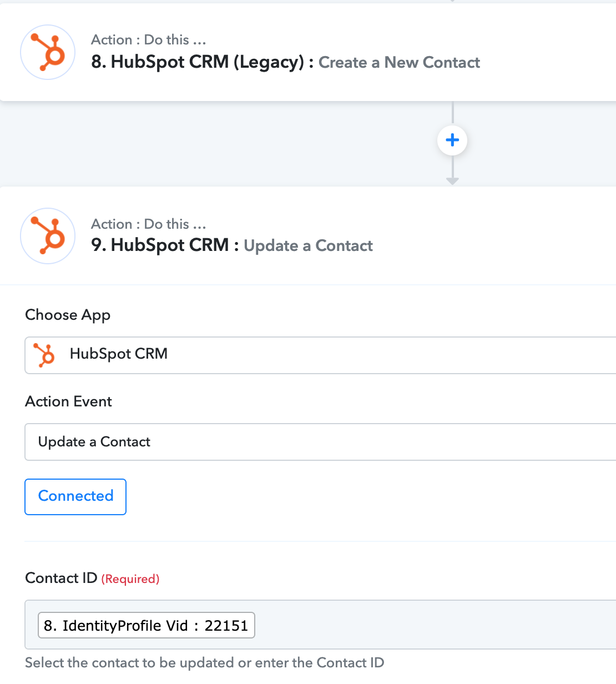Collapse step 9 HubSpot CRM Update a Contact header
This screenshot has width=616, height=684.
click(308, 236)
